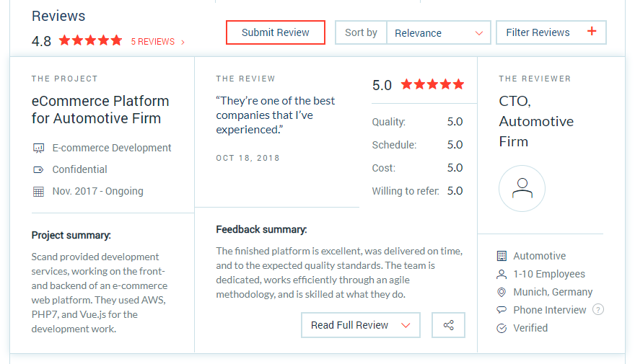Expand Read Full Review

(x=360, y=325)
